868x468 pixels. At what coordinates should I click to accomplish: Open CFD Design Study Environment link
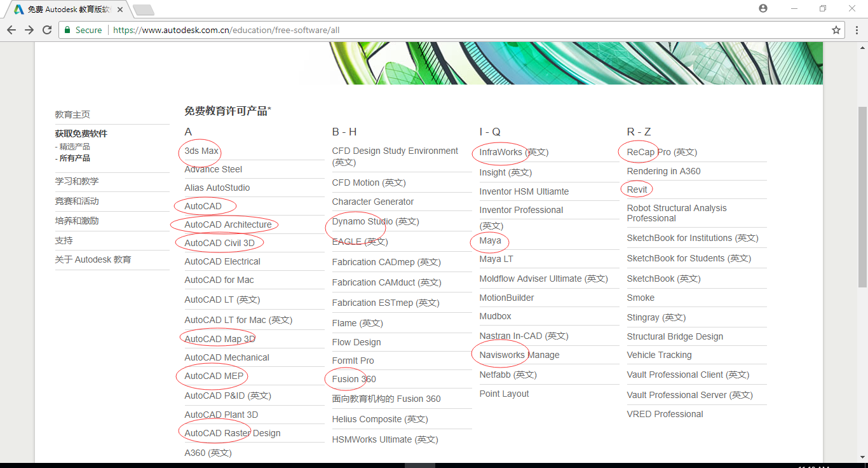(395, 156)
